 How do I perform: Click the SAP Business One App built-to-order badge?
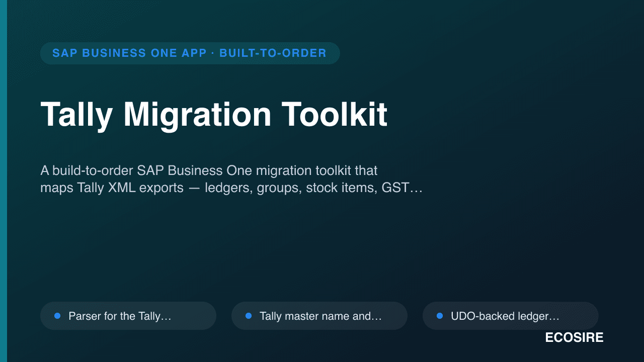[x=190, y=53]
